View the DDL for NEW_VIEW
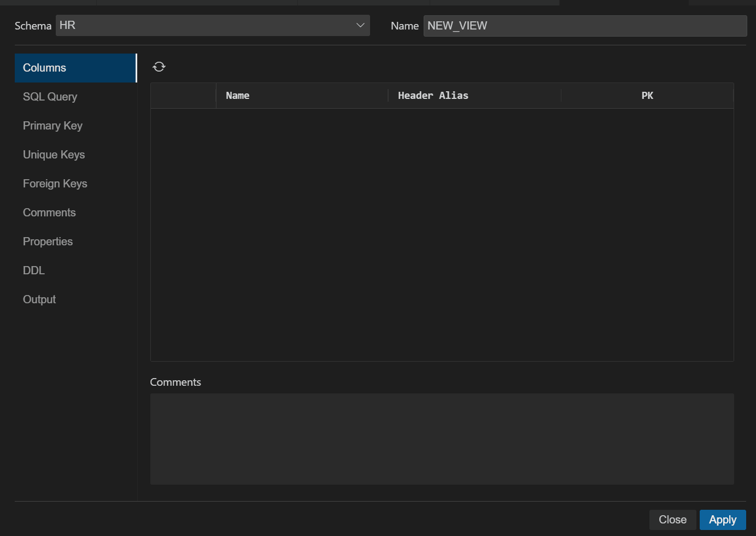 (x=33, y=270)
